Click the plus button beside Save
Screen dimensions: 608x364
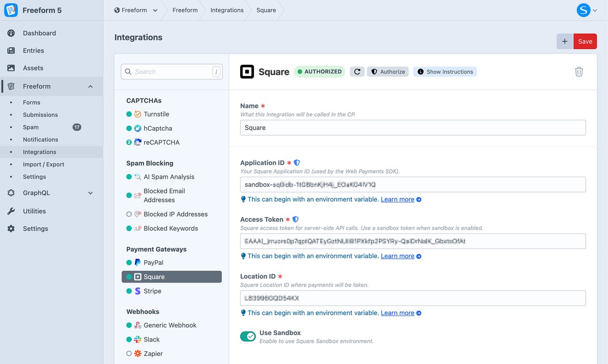click(565, 42)
